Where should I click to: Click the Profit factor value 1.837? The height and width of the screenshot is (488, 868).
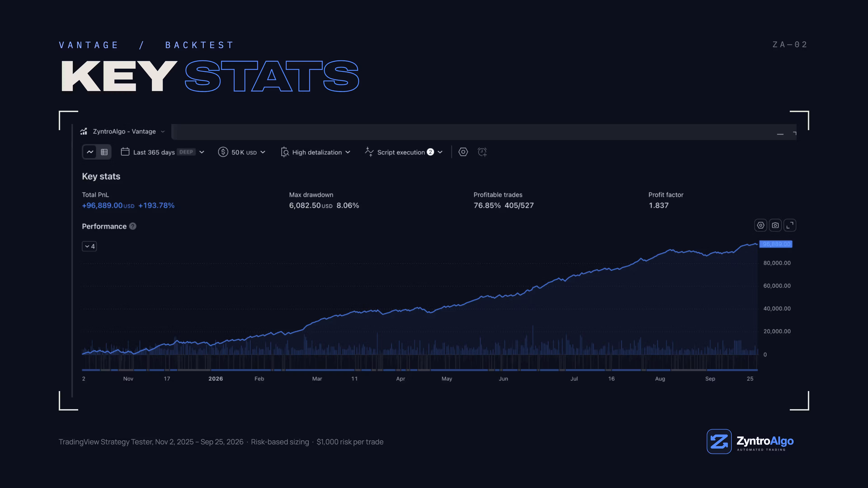[658, 205]
